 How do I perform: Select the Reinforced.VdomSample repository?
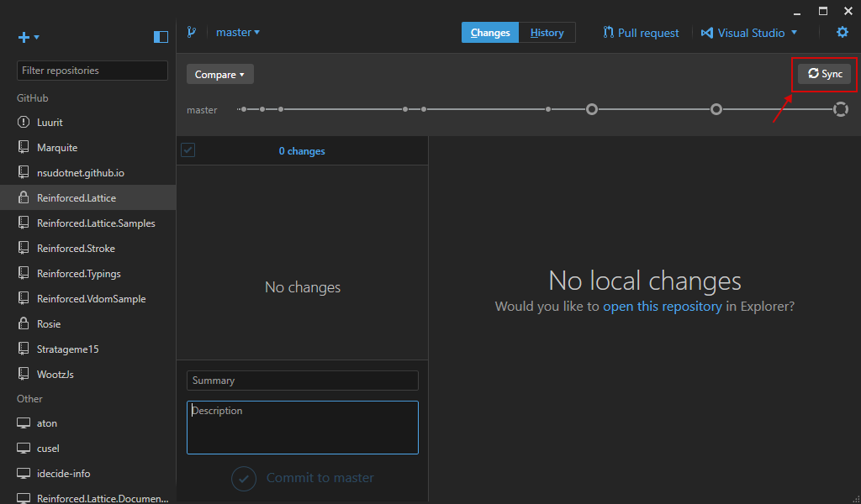point(87,299)
